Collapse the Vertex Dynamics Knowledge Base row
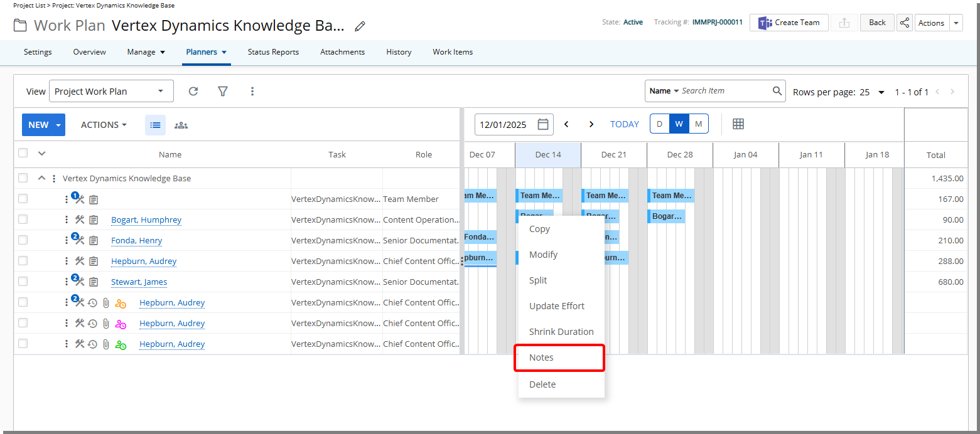This screenshot has width=980, height=434. point(41,178)
